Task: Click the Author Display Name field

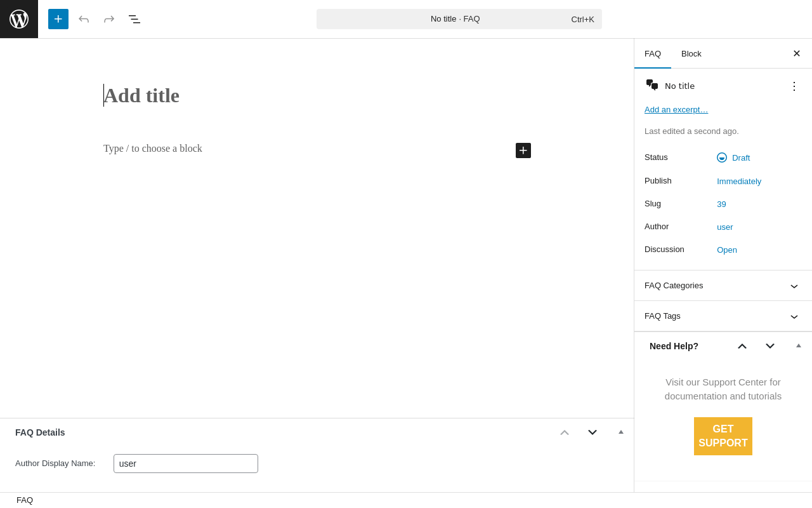Action: [x=186, y=464]
